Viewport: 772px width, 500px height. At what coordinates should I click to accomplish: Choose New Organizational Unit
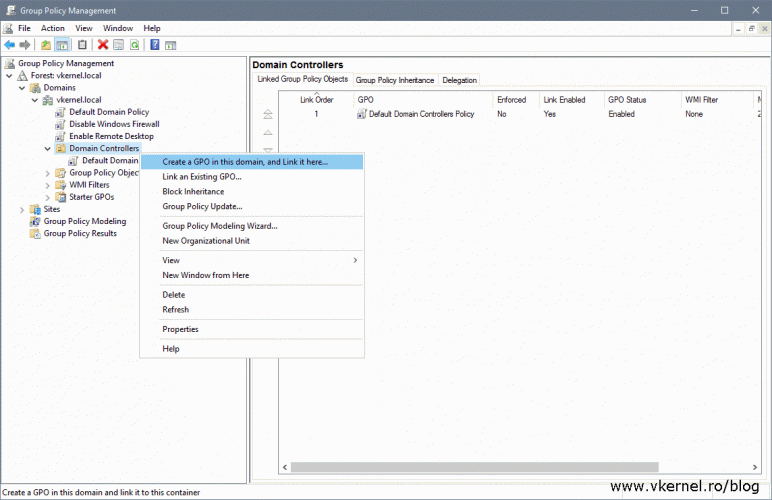(252, 240)
